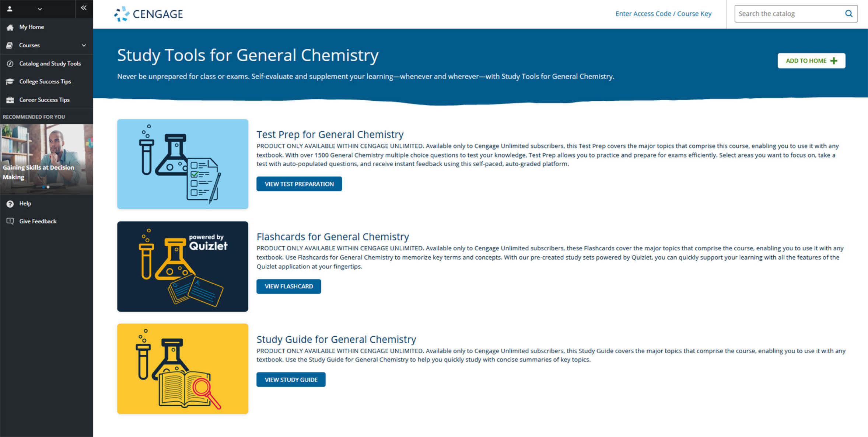Click Enter Access Code / Course Key link
Image resolution: width=868 pixels, height=437 pixels.
pyautogui.click(x=663, y=14)
